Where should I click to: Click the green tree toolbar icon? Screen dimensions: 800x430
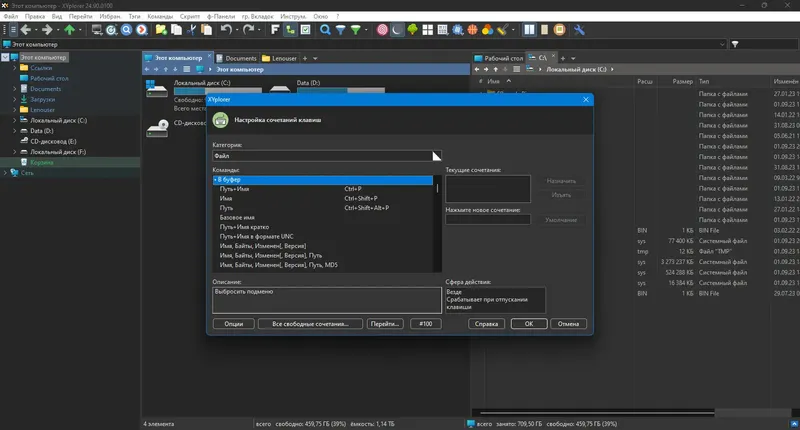pos(412,30)
